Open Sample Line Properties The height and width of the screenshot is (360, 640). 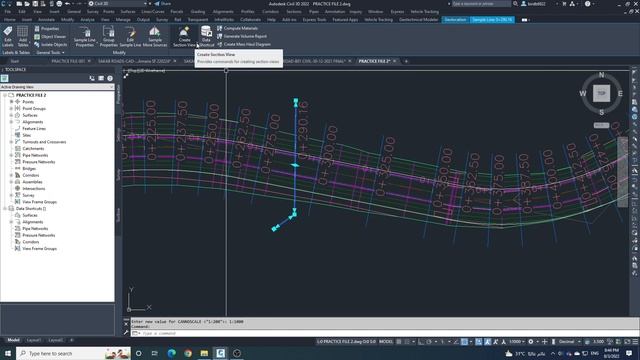(84, 36)
